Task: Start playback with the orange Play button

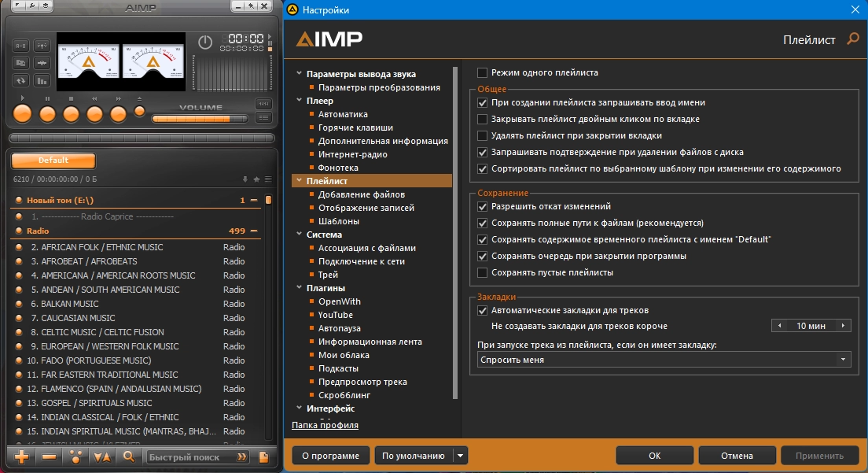Action: [x=22, y=113]
